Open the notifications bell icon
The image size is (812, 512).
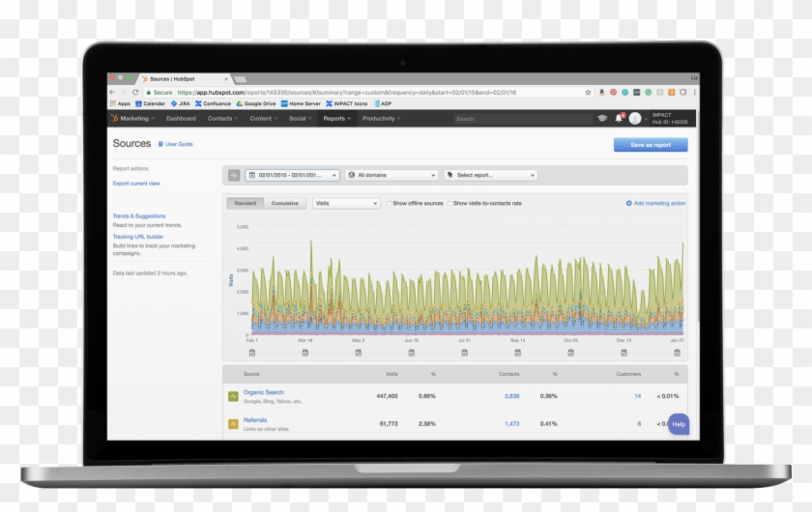tap(619, 119)
